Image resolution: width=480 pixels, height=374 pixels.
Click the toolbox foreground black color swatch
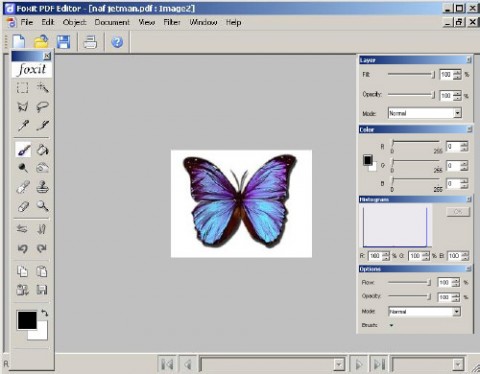tap(27, 320)
